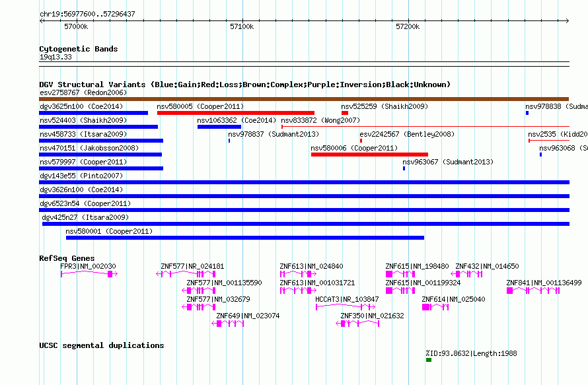
Task: Click the nsv963067 (Sudmant2013) blue marker
Action: click(404, 168)
